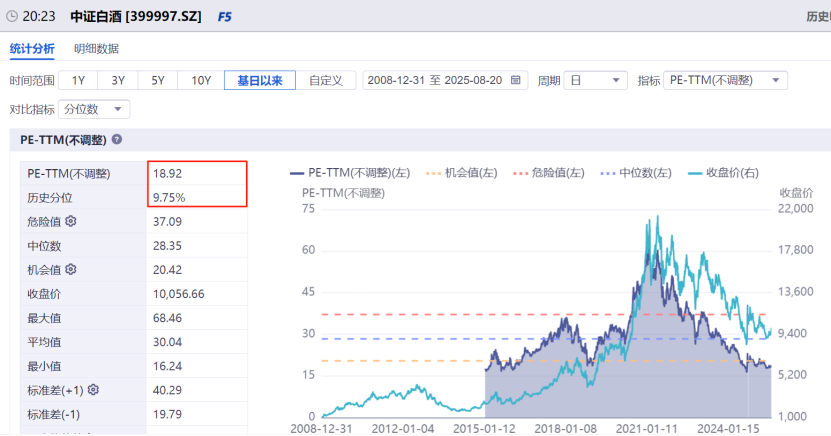Open the 周期 dropdown showing 日

596,81
